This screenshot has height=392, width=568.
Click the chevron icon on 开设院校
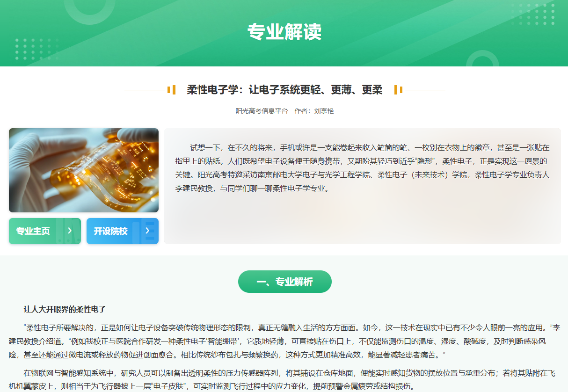pyautogui.click(x=147, y=231)
